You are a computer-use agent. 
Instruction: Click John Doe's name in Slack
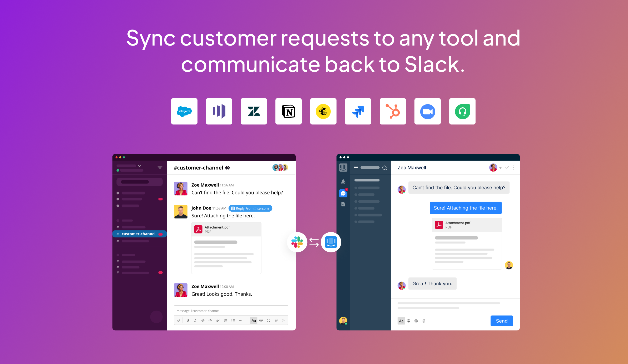click(x=201, y=208)
